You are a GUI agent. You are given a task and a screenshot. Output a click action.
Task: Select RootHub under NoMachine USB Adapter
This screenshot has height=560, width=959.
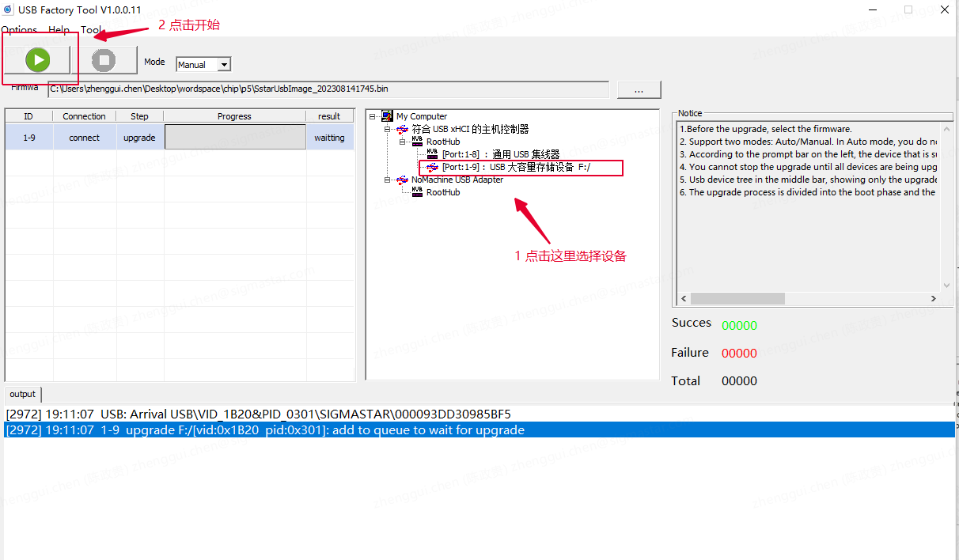(x=442, y=192)
